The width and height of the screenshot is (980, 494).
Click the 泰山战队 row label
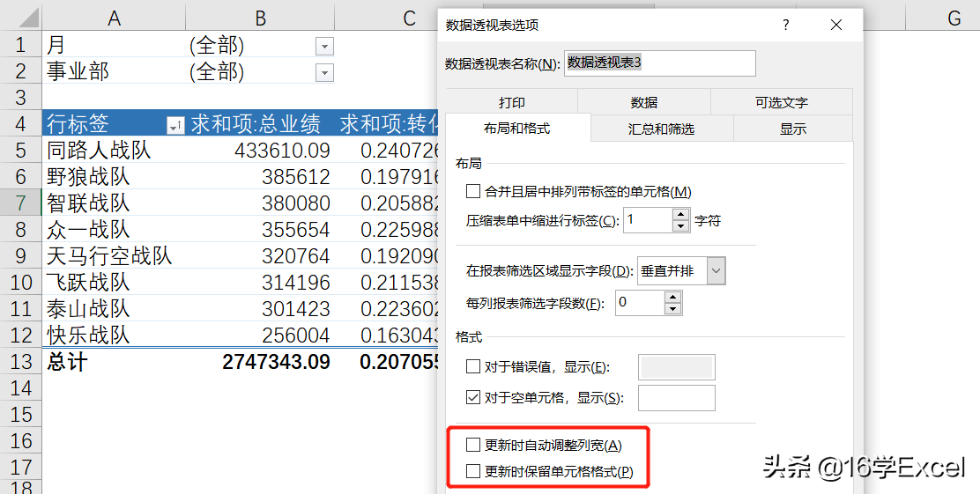click(114, 308)
